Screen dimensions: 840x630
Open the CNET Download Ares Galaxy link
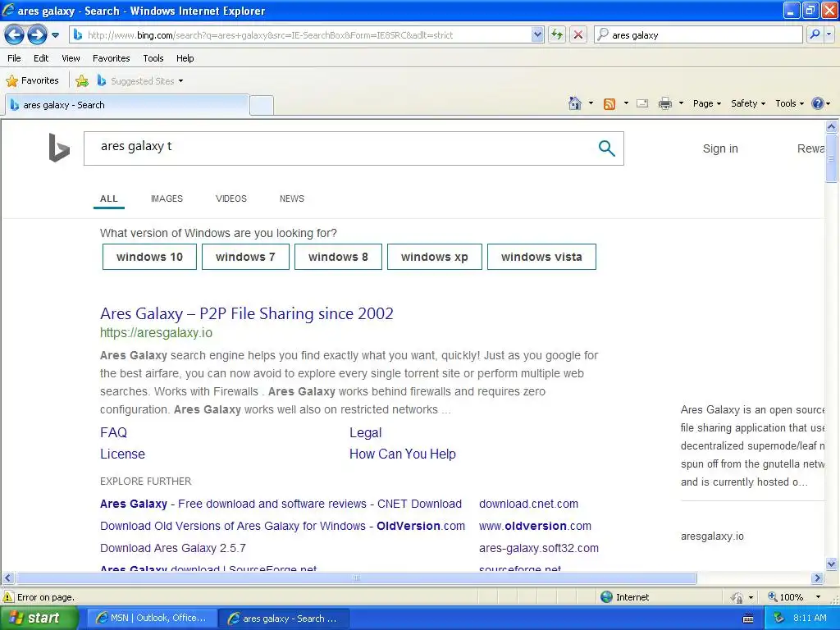click(x=281, y=504)
